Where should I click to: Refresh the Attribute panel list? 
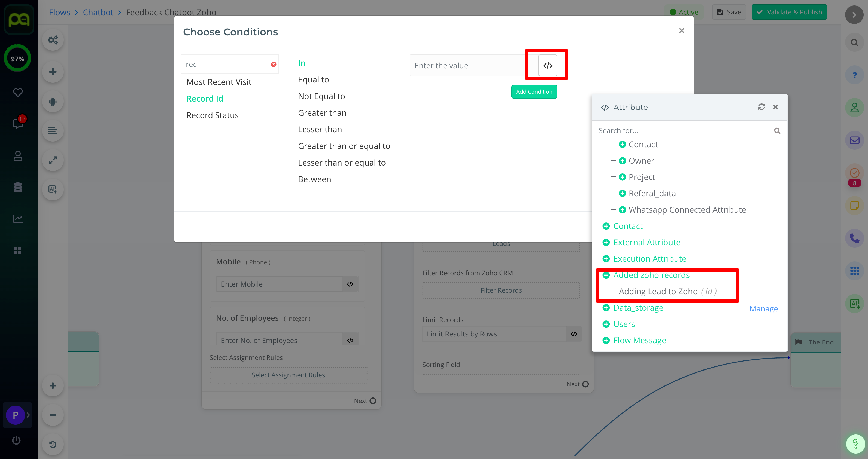click(x=761, y=107)
